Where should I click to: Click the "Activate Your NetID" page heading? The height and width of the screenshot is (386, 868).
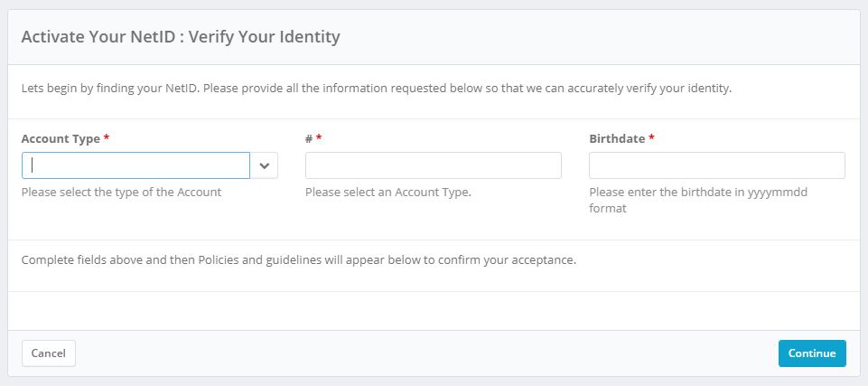click(180, 37)
